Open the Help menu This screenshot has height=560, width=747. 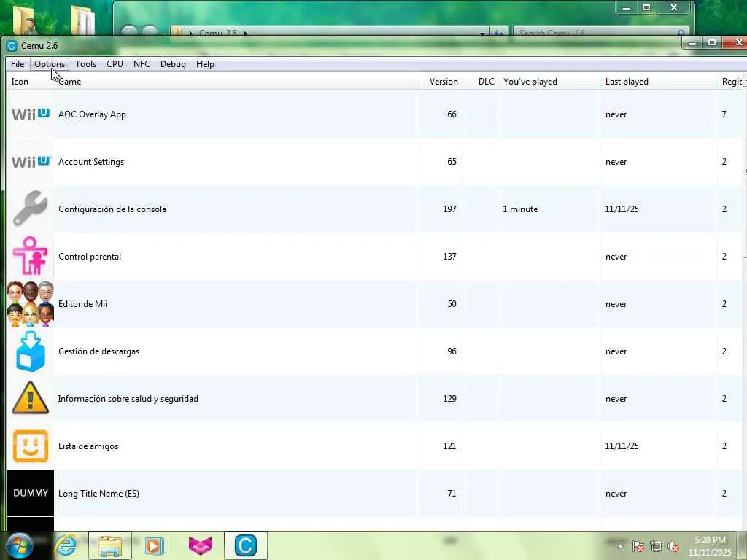[205, 64]
